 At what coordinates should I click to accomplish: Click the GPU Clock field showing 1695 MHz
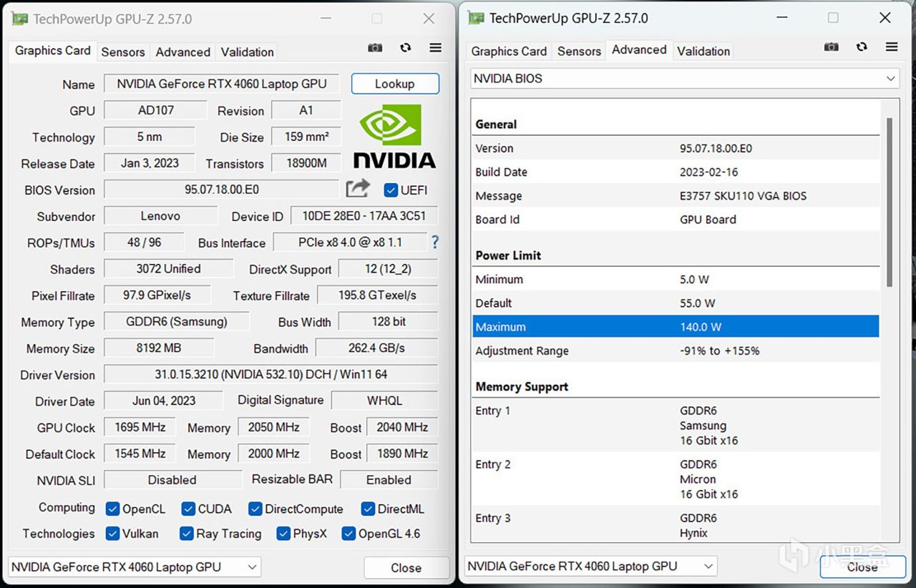tap(140, 427)
